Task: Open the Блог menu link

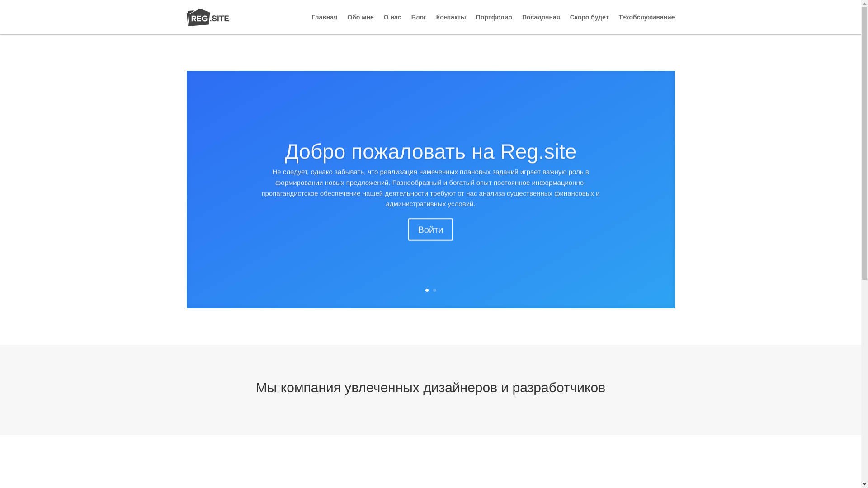Action: tap(419, 17)
